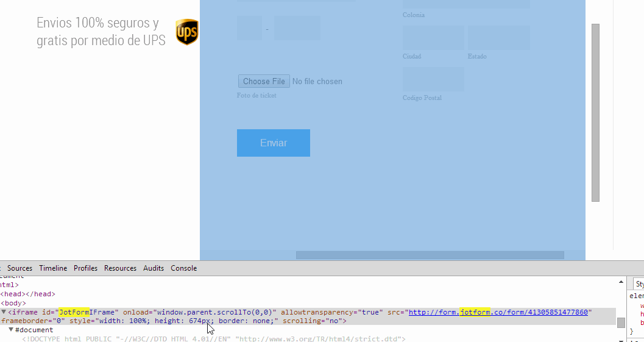
Task: Click the UPS shield logo
Action: (187, 32)
